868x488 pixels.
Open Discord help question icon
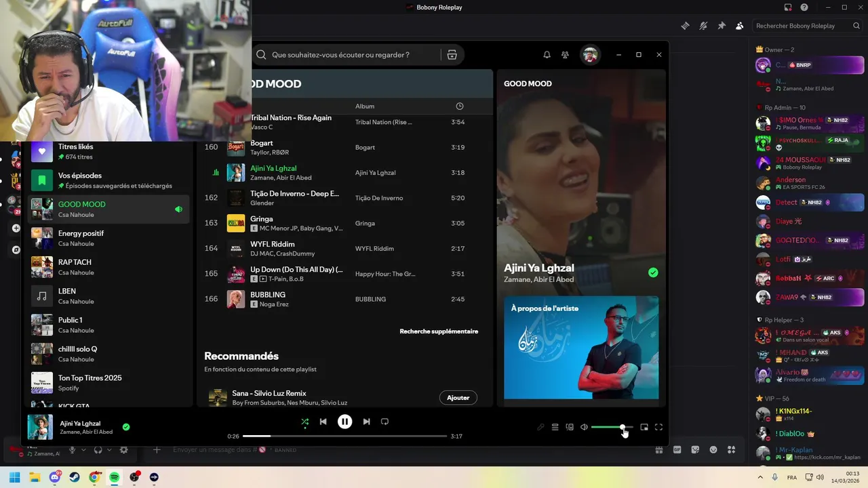click(x=804, y=7)
